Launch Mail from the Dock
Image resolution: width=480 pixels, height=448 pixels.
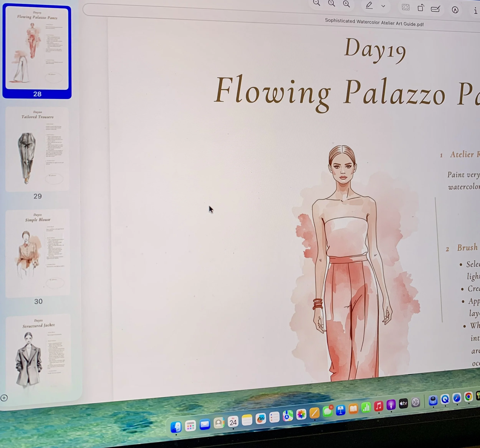point(205,424)
